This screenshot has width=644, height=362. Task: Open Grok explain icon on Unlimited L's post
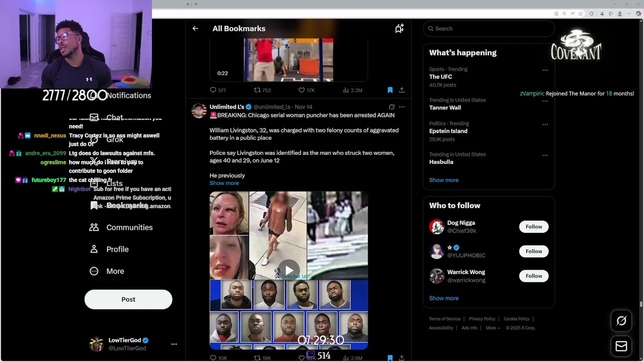tap(391, 107)
